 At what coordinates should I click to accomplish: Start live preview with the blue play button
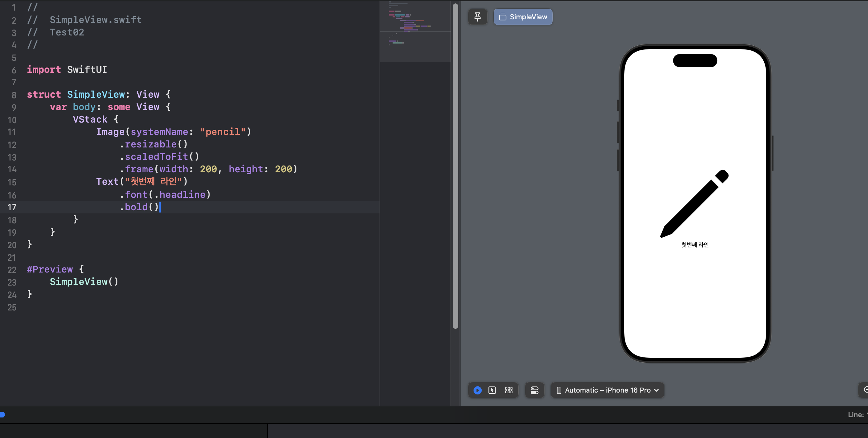478,390
